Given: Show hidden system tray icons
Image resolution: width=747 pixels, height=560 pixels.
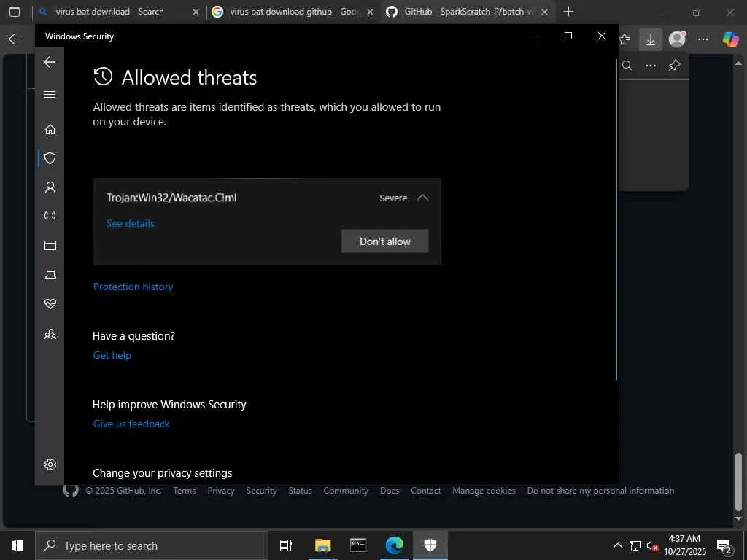Looking at the screenshot, I should coord(617,545).
